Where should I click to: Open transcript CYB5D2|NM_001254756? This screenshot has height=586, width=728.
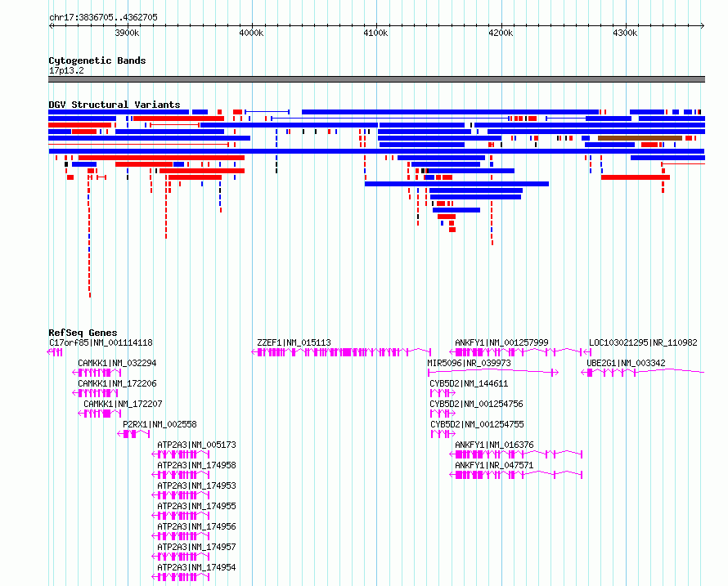coord(476,404)
